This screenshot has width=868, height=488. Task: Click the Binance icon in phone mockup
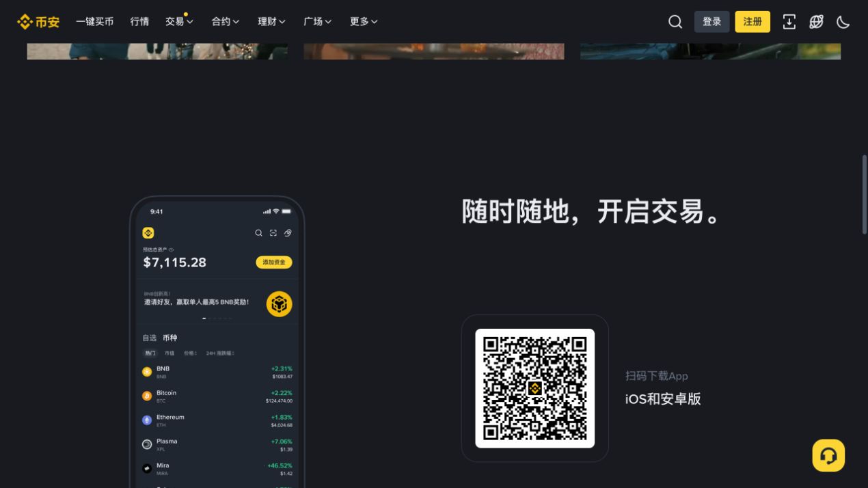(148, 233)
